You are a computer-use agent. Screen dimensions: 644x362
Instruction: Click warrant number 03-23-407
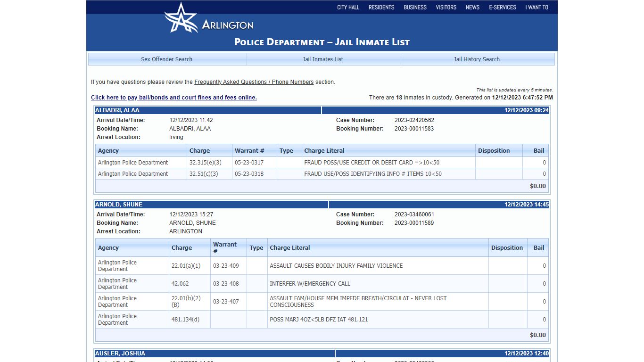pos(226,302)
